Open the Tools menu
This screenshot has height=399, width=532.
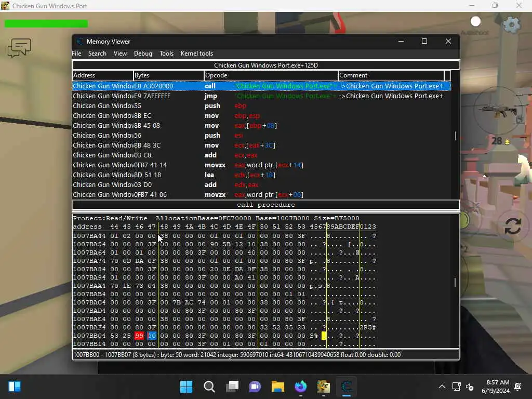click(x=166, y=54)
